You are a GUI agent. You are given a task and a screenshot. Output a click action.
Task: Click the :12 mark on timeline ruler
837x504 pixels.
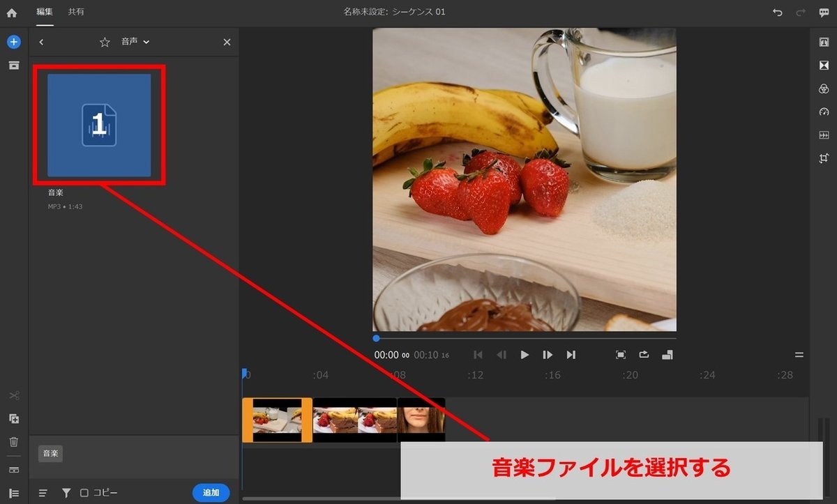tap(475, 375)
